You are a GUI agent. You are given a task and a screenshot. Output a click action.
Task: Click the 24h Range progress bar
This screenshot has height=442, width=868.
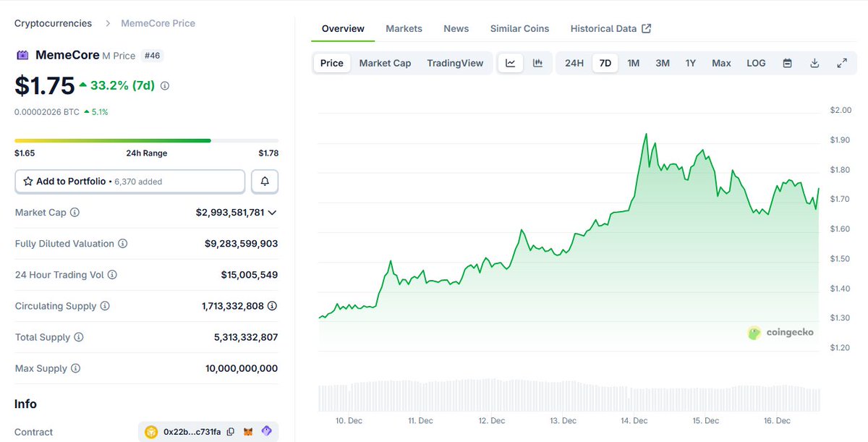146,140
